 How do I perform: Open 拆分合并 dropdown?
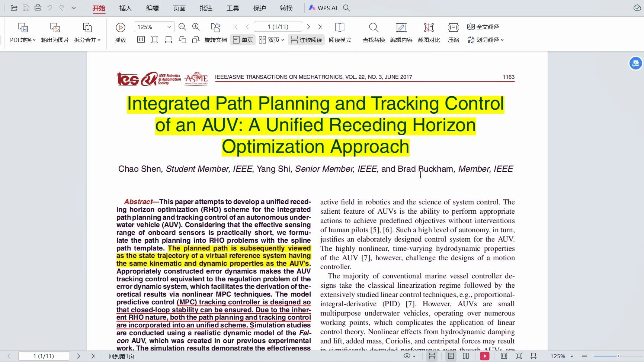click(x=87, y=33)
